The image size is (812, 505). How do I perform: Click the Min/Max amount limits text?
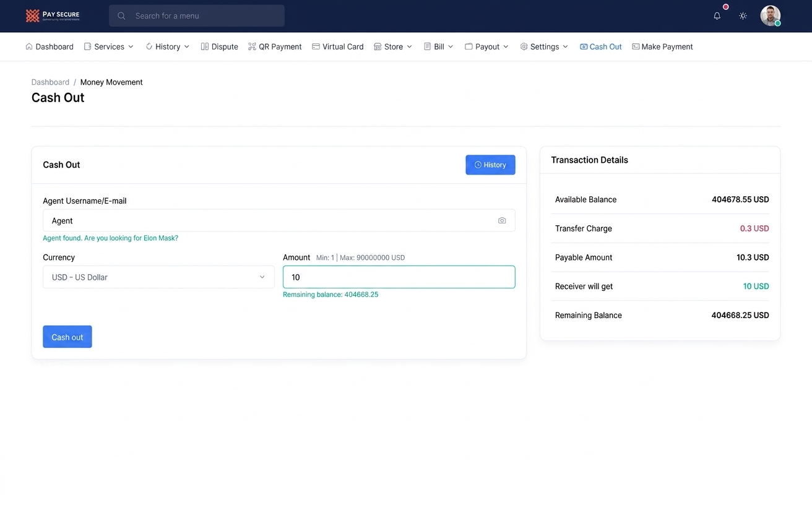pos(360,257)
